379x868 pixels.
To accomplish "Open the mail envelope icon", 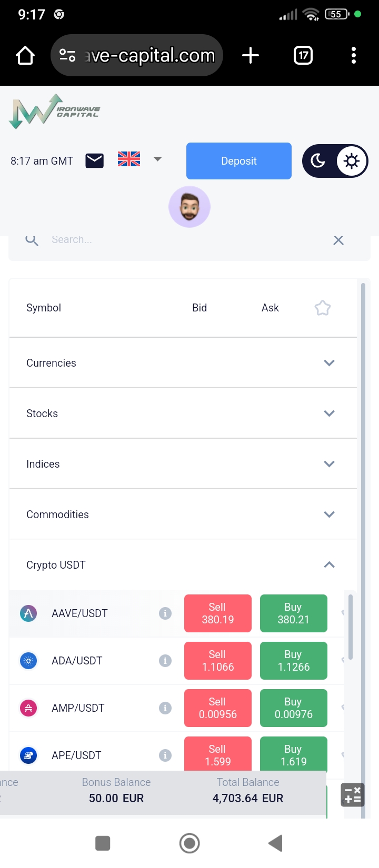I will [95, 160].
